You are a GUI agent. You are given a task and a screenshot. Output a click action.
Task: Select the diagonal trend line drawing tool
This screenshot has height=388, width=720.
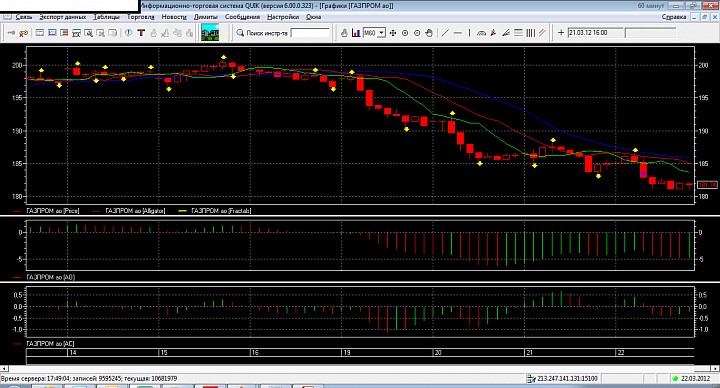click(445, 33)
